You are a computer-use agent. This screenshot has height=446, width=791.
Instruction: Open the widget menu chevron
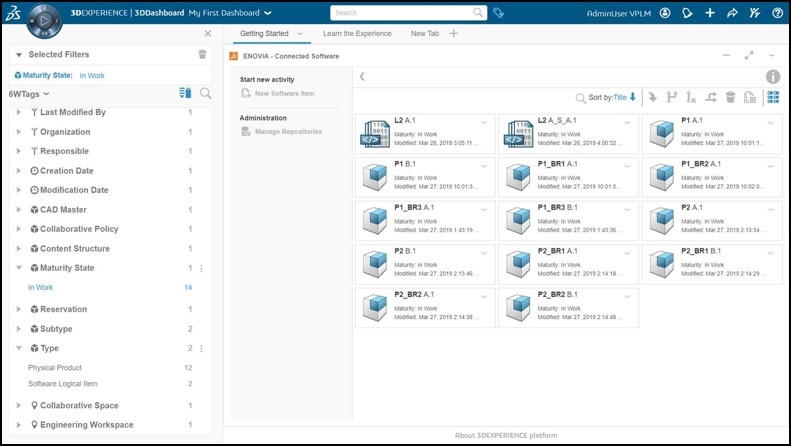click(771, 55)
